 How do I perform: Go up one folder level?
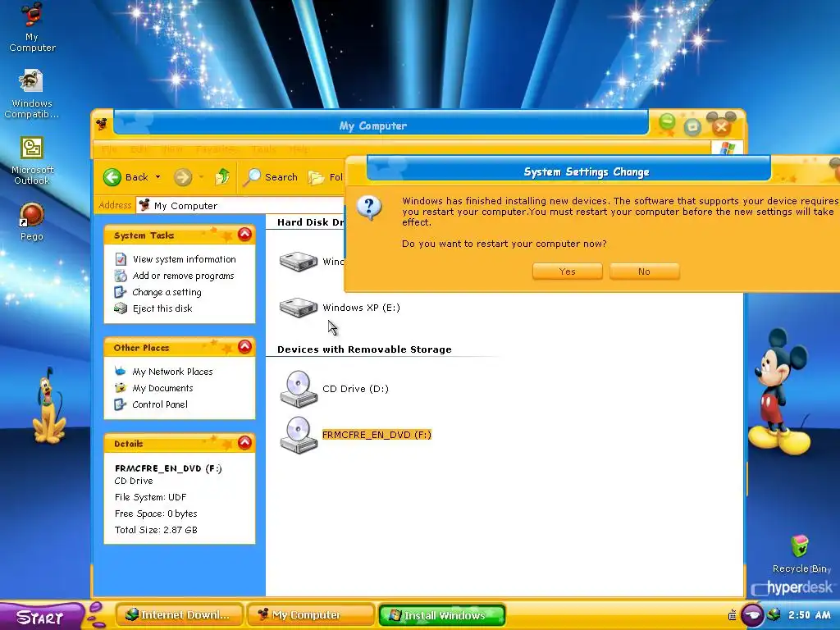click(222, 177)
